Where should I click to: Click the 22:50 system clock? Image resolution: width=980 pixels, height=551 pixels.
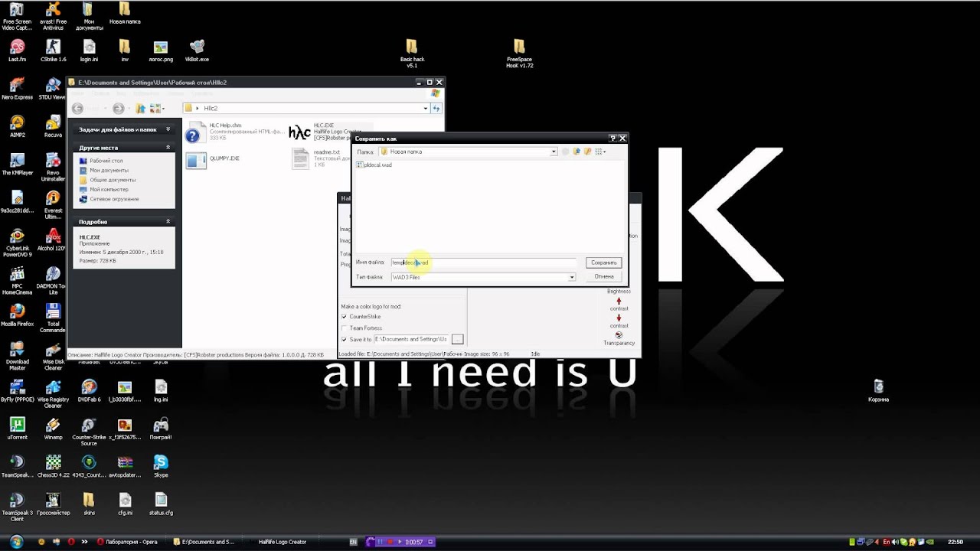(x=955, y=542)
